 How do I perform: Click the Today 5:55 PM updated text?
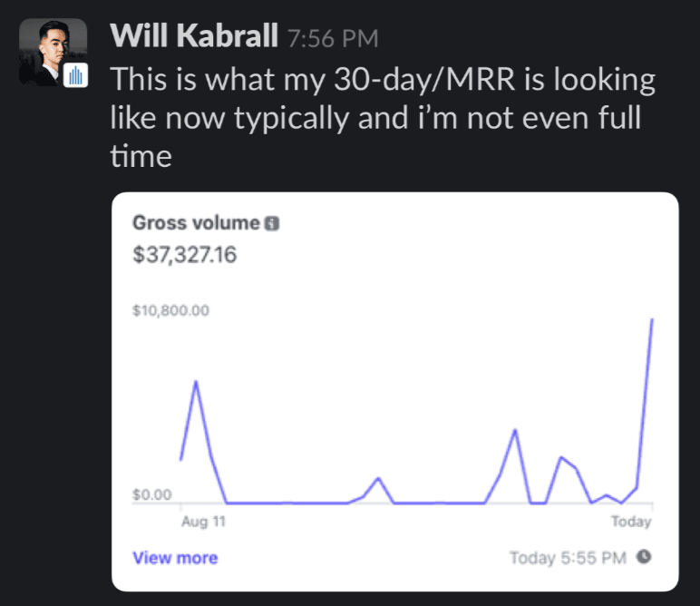(x=568, y=558)
